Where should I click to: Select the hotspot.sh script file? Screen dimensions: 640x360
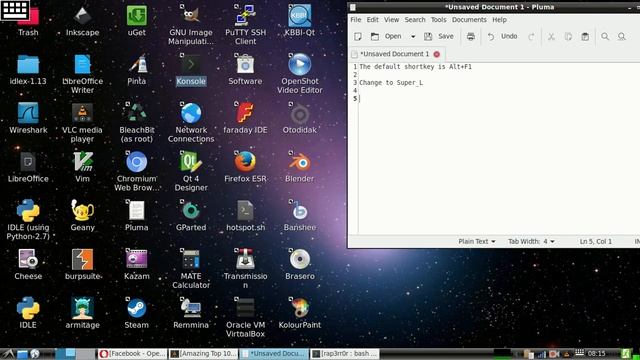pos(245,216)
